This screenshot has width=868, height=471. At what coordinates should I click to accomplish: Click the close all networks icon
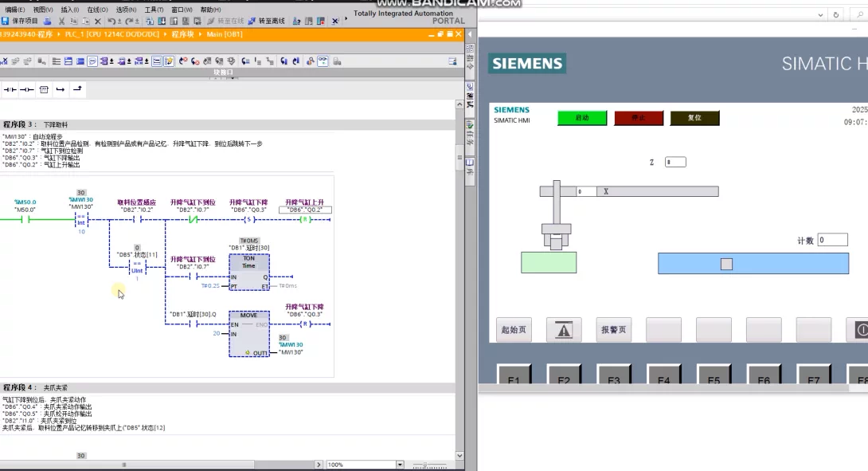[80, 61]
